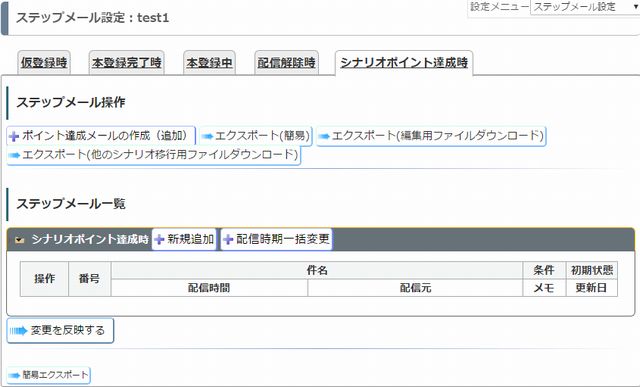Select the シナリオポイント達成時 tab

pyautogui.click(x=404, y=62)
